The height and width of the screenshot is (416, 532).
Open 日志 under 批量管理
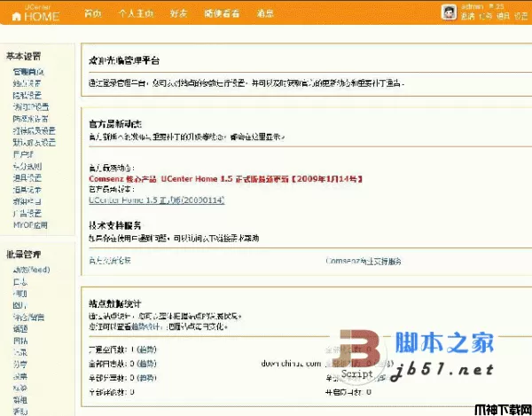20,282
